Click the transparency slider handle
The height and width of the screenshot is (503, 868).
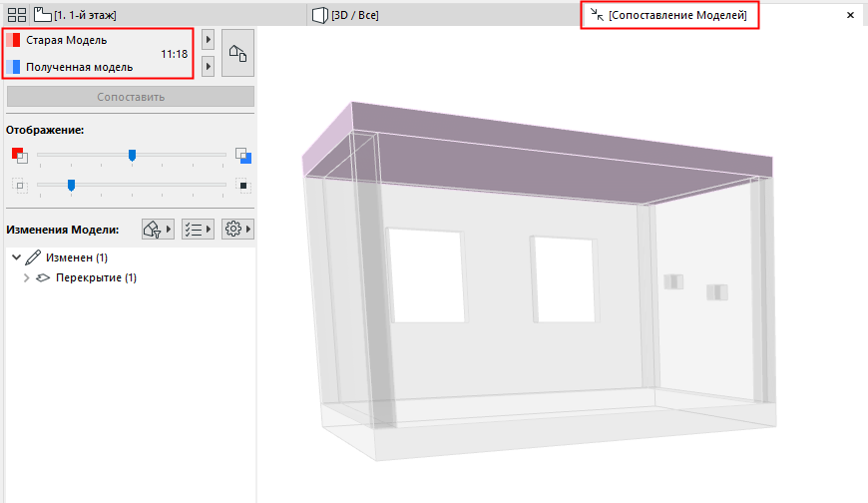point(71,186)
